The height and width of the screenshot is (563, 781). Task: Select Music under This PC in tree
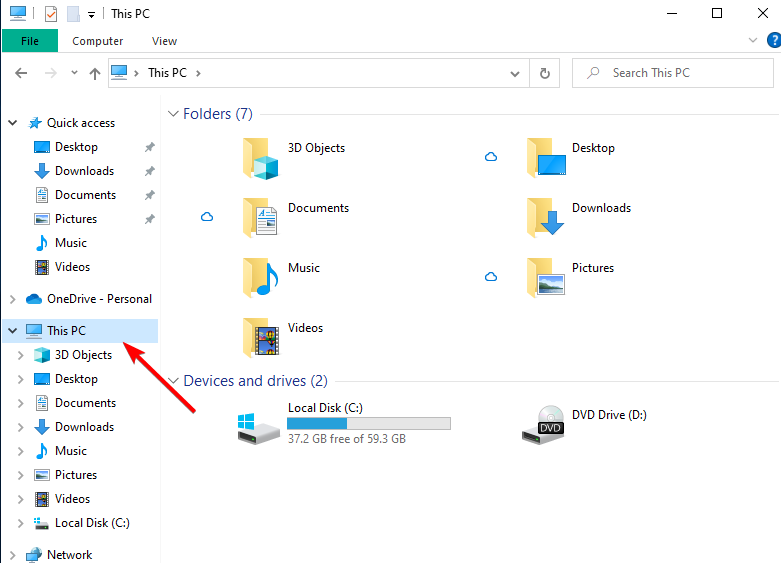pos(71,450)
